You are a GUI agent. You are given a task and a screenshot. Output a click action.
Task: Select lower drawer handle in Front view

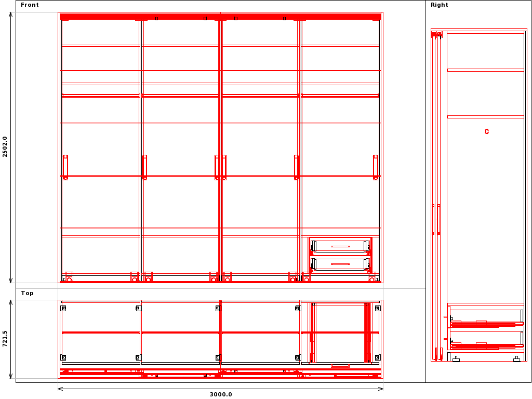pos(340,264)
